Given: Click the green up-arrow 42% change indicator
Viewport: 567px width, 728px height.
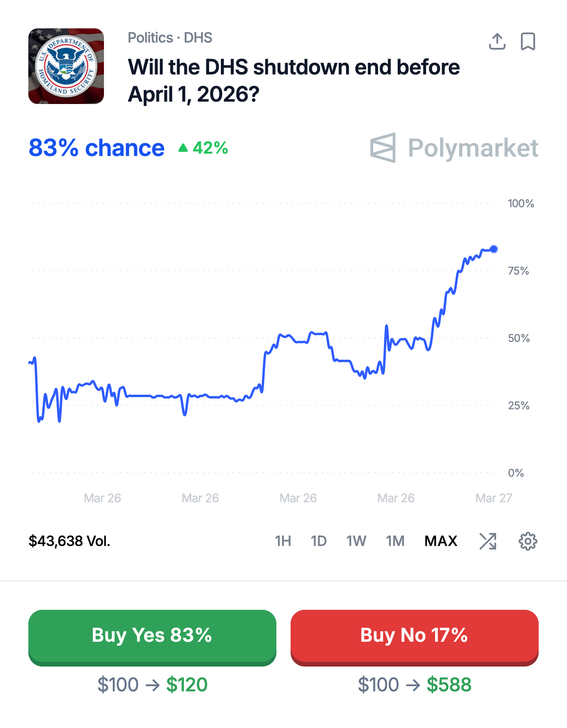Looking at the screenshot, I should [x=203, y=148].
